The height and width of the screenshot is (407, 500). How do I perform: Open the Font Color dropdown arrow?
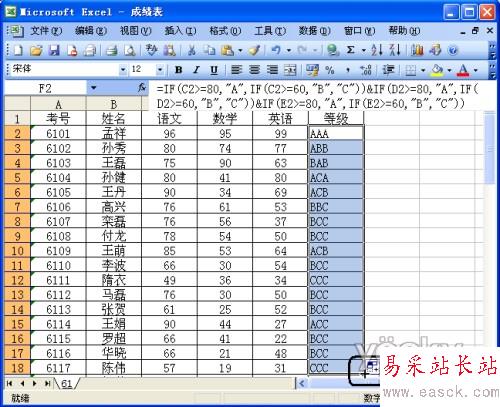click(x=476, y=70)
